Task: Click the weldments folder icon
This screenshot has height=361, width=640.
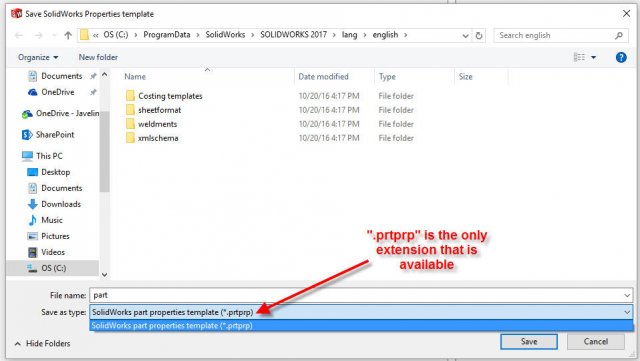Action: tap(130, 124)
